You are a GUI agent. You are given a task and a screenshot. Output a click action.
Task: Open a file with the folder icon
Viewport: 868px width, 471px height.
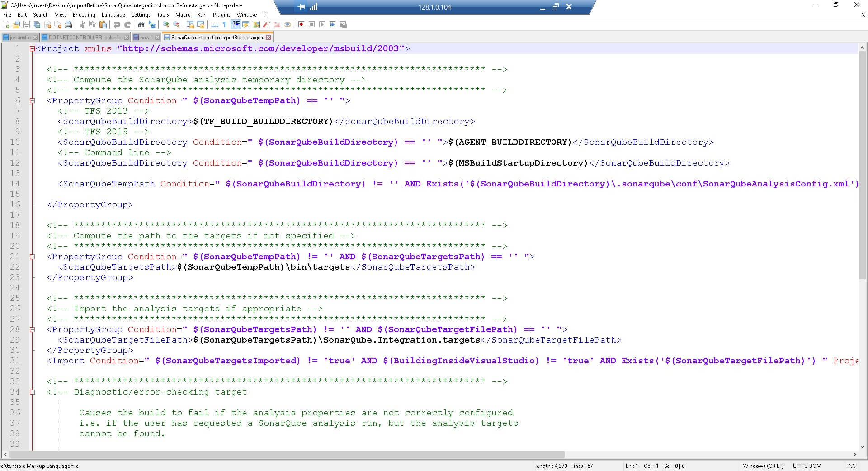click(16, 24)
